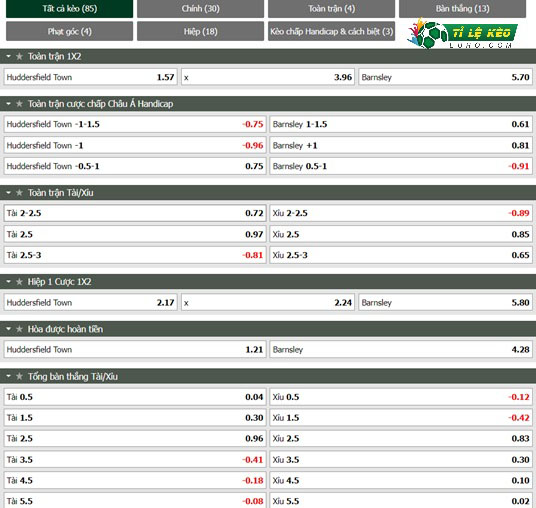
Task: Pick Tài 2.5-3 at -0.81
Action: (135, 255)
